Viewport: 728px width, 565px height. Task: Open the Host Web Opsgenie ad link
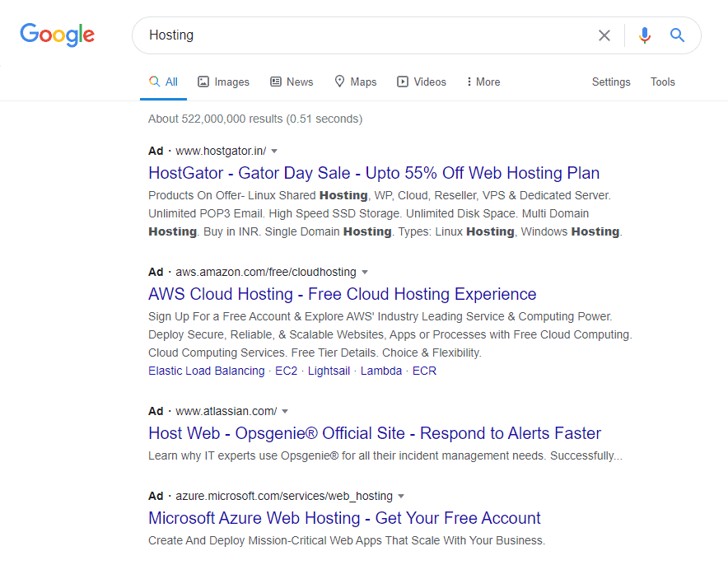375,433
